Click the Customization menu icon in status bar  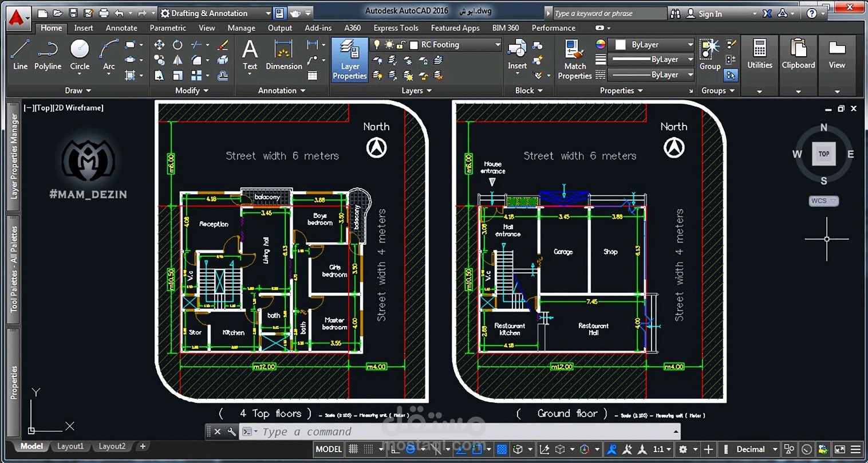[856, 449]
